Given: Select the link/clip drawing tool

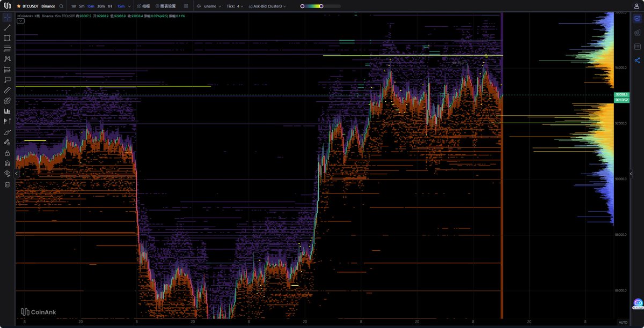Looking at the screenshot, I should (x=8, y=101).
